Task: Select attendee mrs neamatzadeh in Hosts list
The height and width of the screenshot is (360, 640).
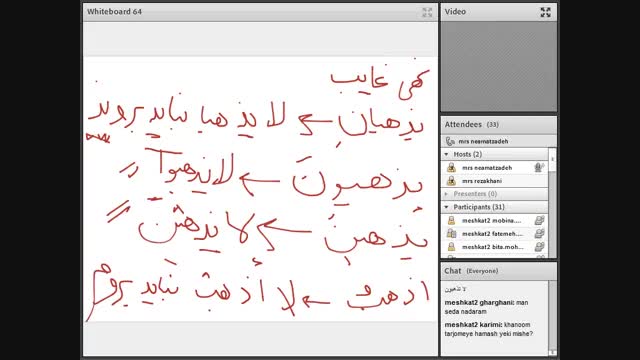Action: (x=494, y=167)
